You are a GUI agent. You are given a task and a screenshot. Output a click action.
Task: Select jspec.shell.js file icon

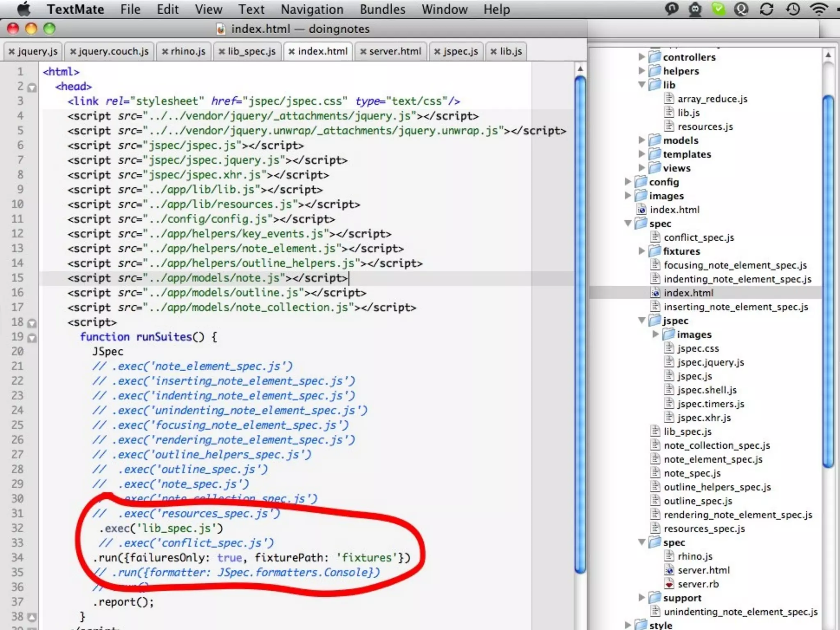tap(669, 390)
